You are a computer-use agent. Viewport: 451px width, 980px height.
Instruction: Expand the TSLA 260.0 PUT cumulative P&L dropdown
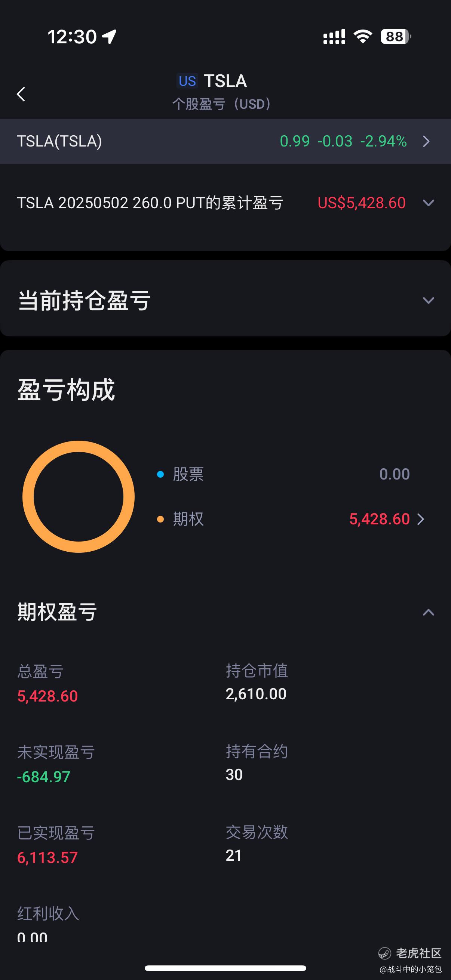coord(429,203)
